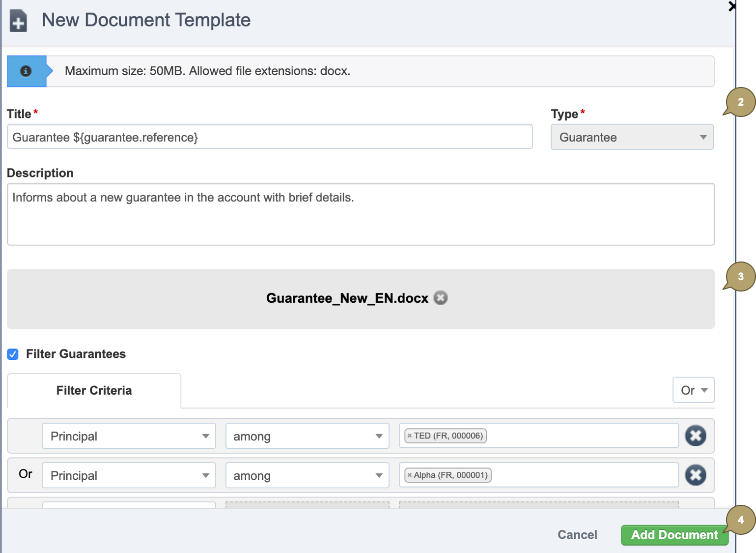Click the info icon on the size notice
756x553 pixels.
[x=26, y=71]
